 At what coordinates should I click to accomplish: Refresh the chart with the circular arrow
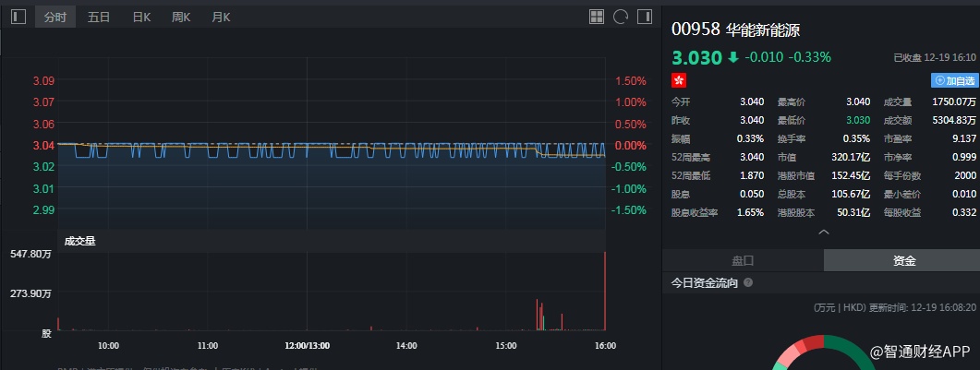[621, 17]
